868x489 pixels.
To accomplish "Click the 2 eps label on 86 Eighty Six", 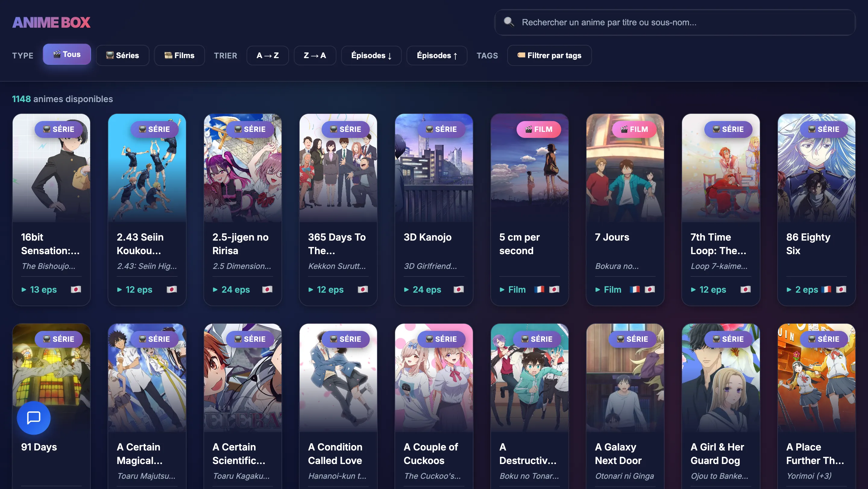I will (x=802, y=289).
